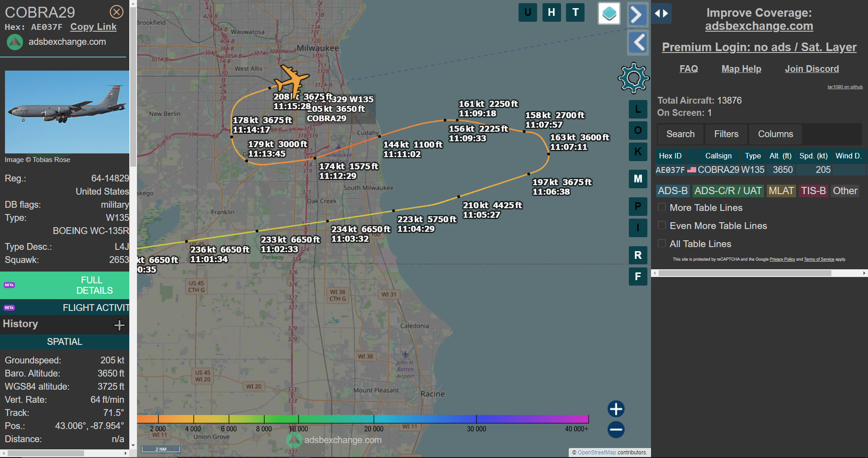Open the Map Help link
This screenshot has width=868, height=458.
tap(741, 69)
